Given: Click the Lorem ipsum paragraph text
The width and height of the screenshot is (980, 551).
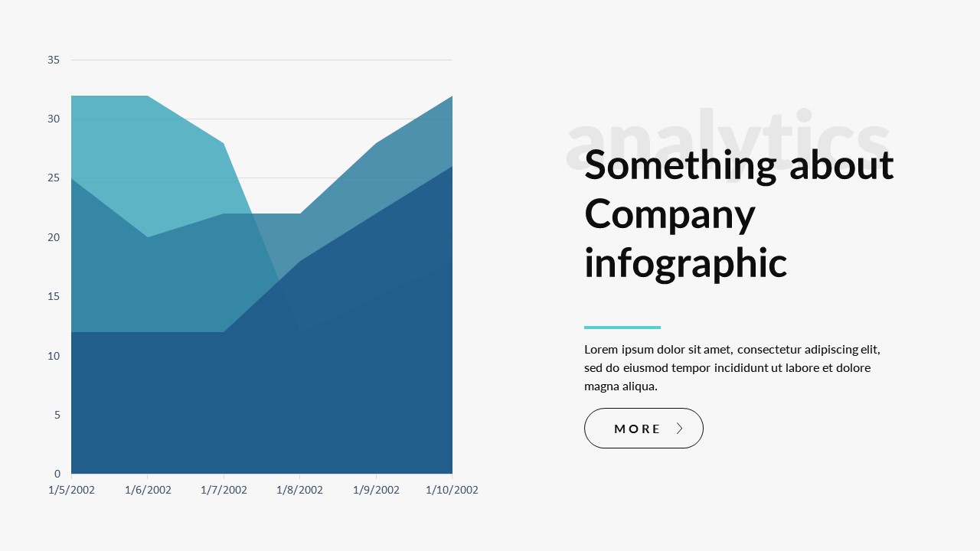Looking at the screenshot, I should coord(733,367).
